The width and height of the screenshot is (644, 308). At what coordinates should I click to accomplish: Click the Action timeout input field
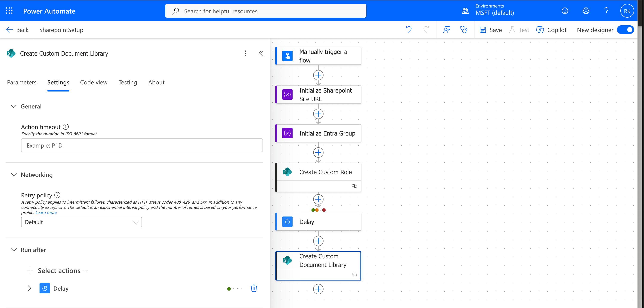tap(142, 145)
